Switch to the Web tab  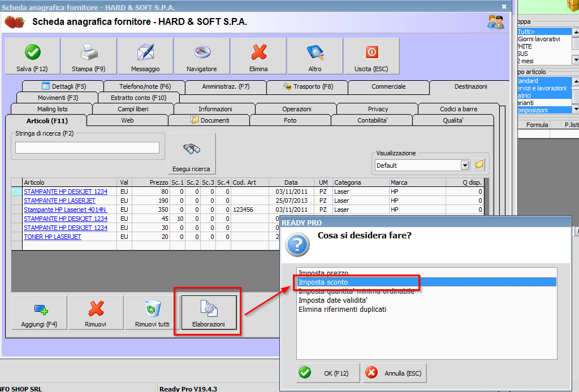click(127, 120)
